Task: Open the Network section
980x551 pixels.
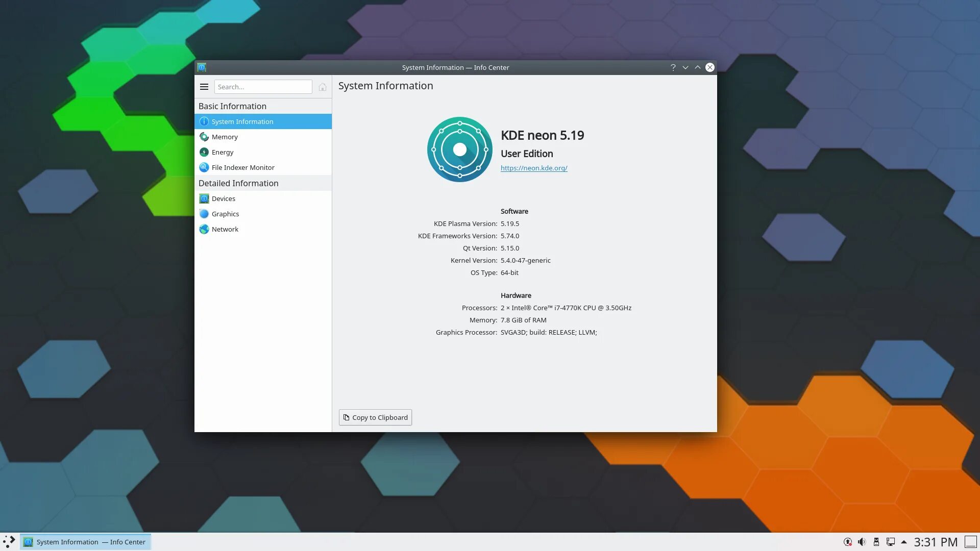Action: 263,229
